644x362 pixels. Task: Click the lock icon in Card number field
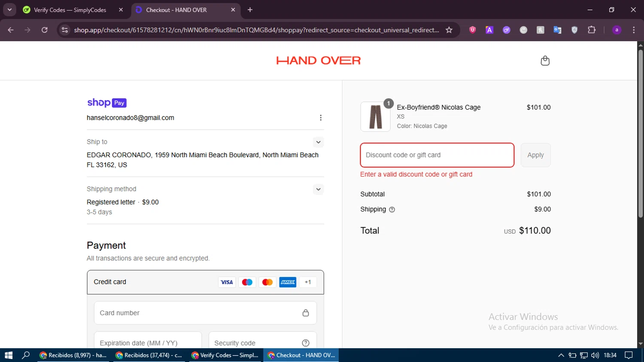tap(306, 313)
